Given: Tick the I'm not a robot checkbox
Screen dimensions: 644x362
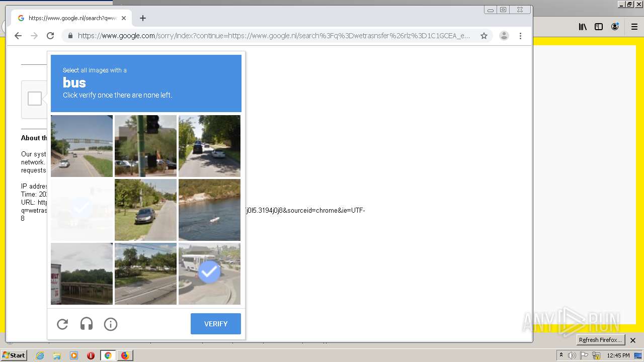Looking at the screenshot, I should point(35,99).
